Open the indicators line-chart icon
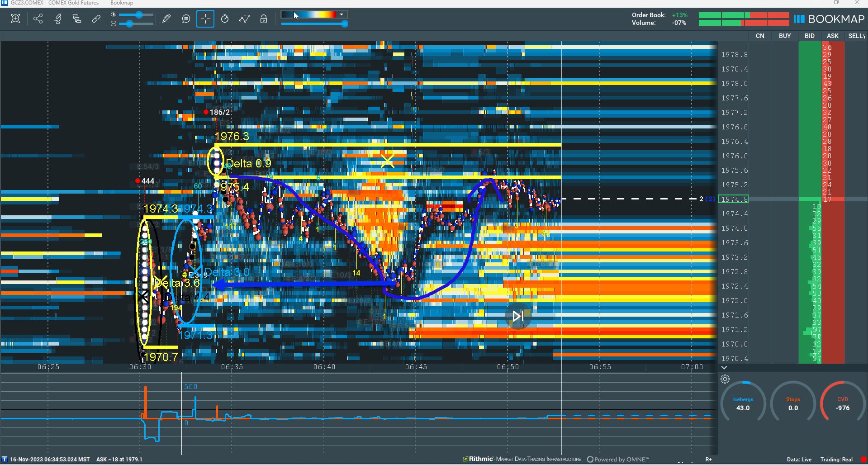The width and height of the screenshot is (868, 465). coord(244,19)
